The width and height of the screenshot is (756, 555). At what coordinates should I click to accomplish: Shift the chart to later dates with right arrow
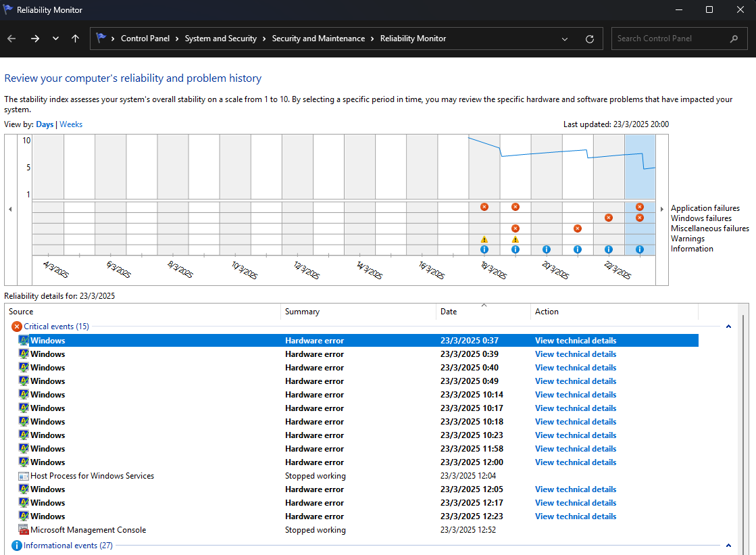(662, 210)
